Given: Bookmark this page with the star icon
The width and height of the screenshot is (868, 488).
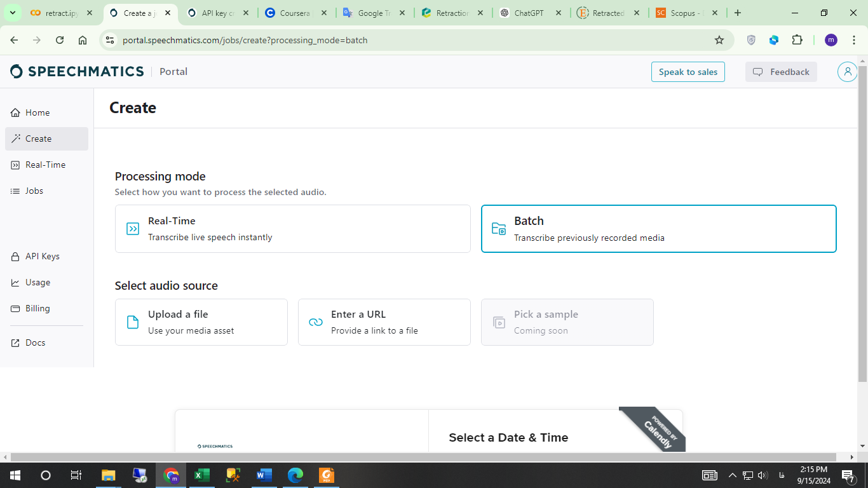Looking at the screenshot, I should (719, 40).
